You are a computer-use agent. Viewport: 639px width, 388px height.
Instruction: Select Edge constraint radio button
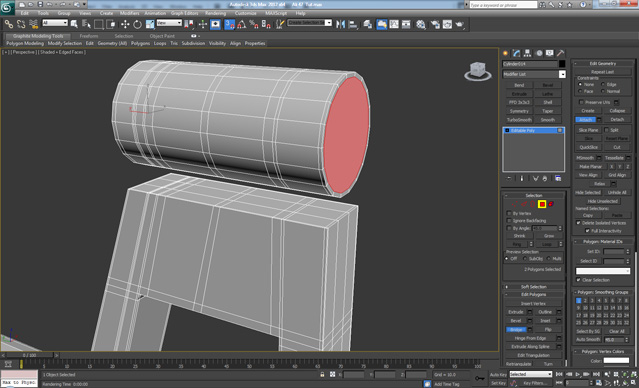click(x=603, y=84)
